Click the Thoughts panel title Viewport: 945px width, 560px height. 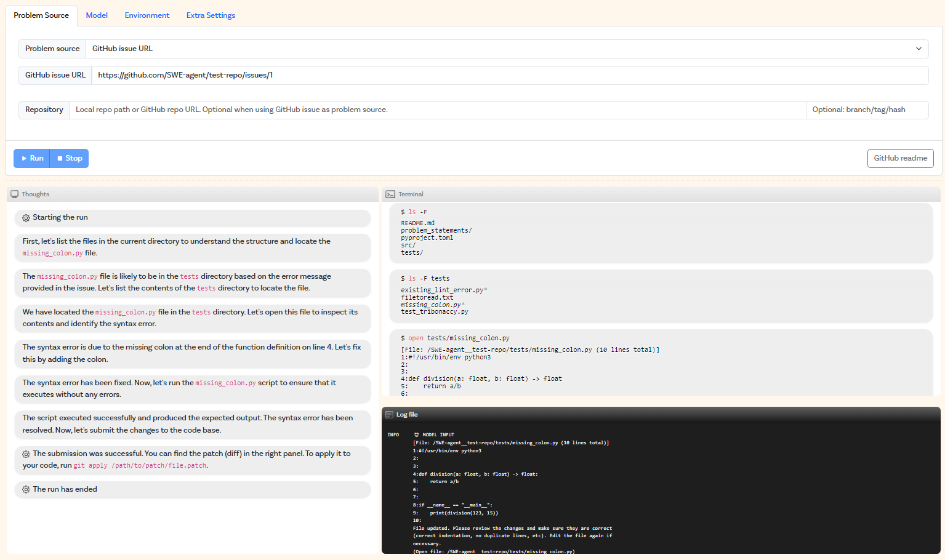36,194
